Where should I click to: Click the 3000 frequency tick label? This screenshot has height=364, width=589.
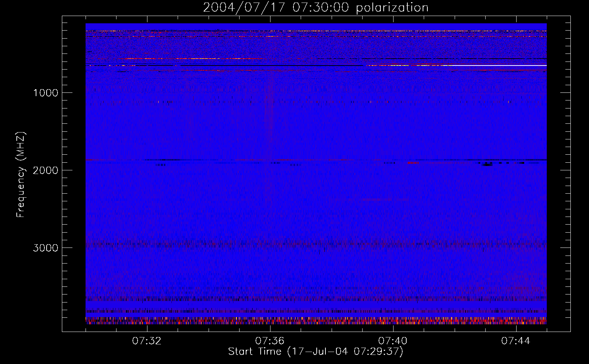(x=46, y=248)
